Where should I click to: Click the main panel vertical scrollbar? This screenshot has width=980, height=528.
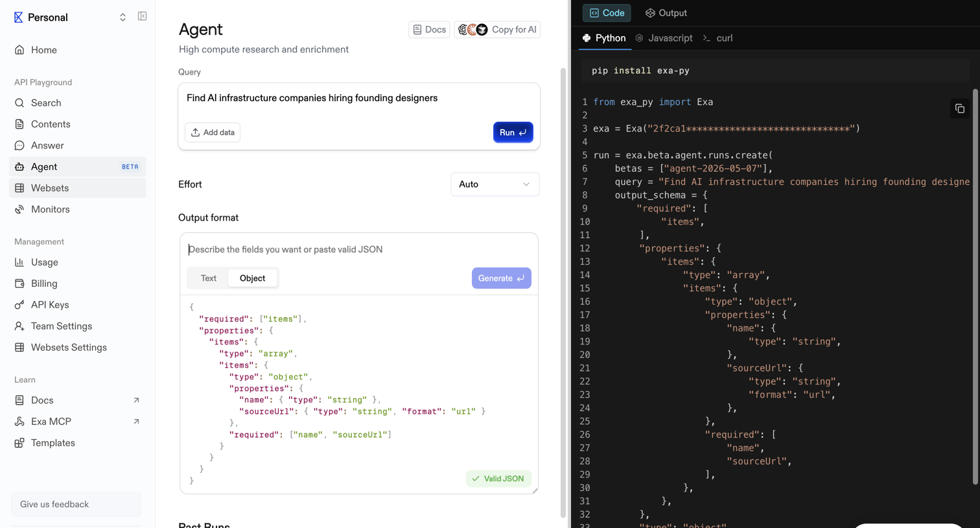[x=563, y=292]
